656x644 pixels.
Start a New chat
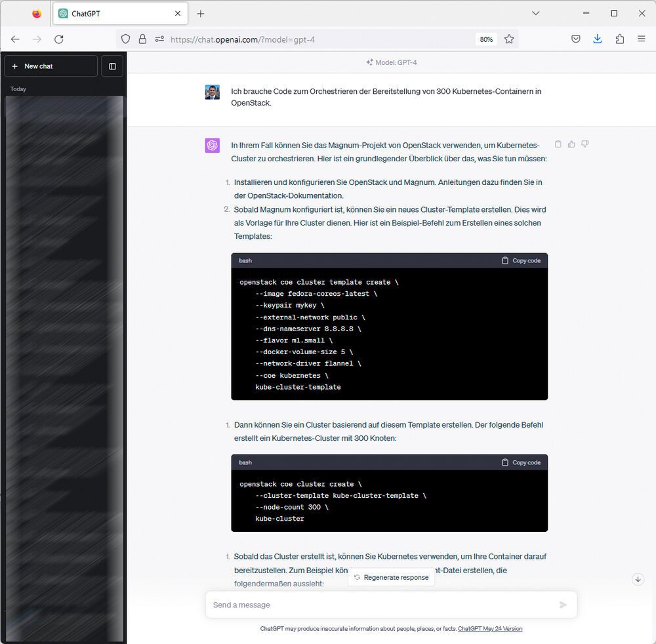pyautogui.click(x=51, y=66)
